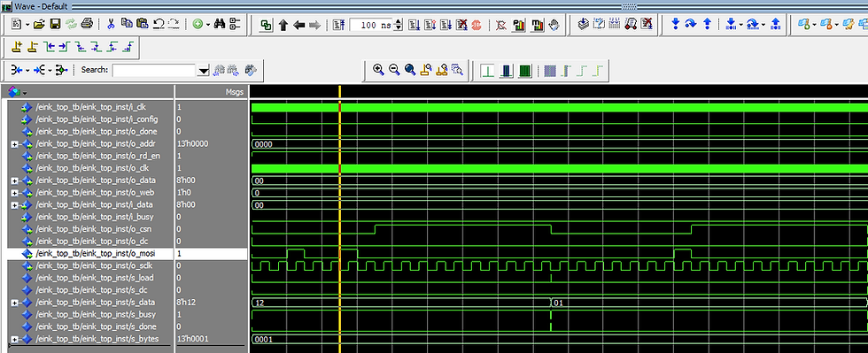The height and width of the screenshot is (353, 868).
Task: Click the Step Out blue up arrow
Action: click(707, 25)
